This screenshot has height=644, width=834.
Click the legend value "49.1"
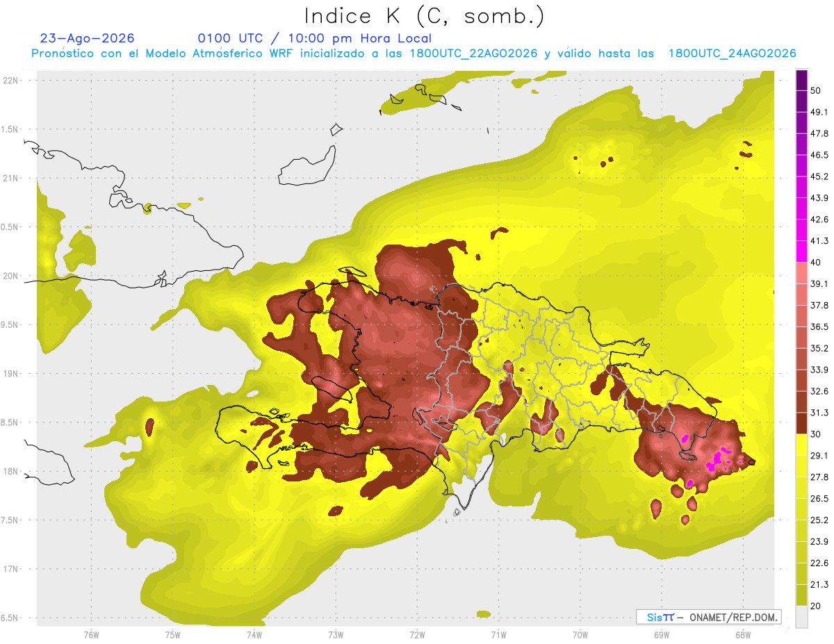pos(819,112)
